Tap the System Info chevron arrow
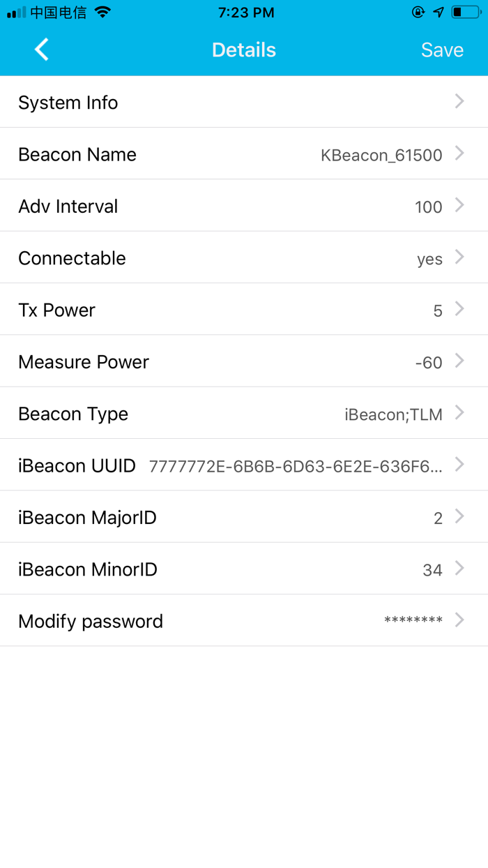488x868 pixels. pos(459,101)
